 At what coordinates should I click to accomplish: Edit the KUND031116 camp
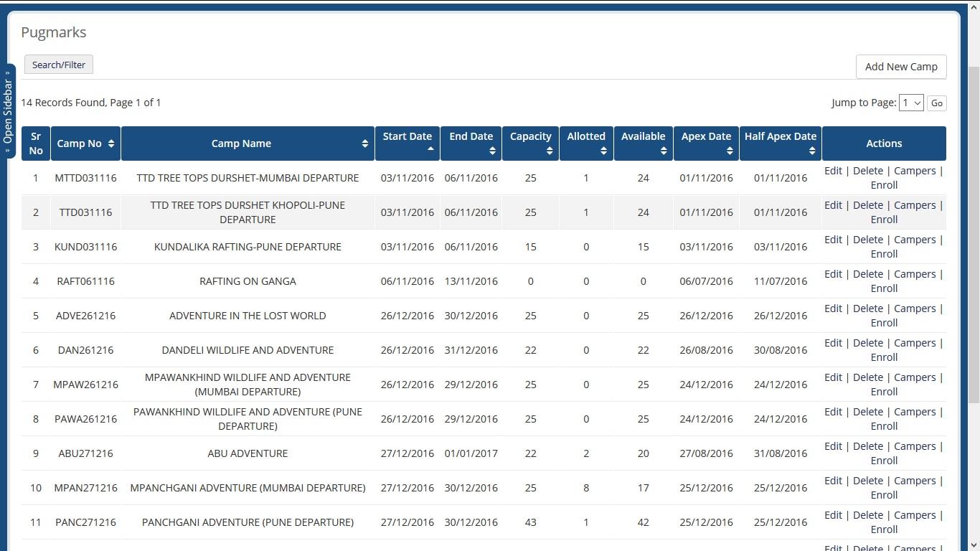pyautogui.click(x=833, y=240)
